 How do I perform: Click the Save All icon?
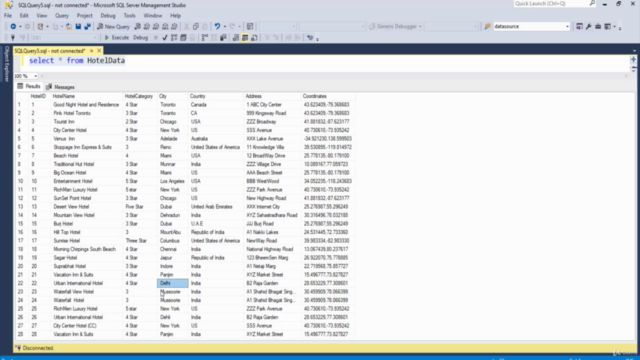point(87,27)
